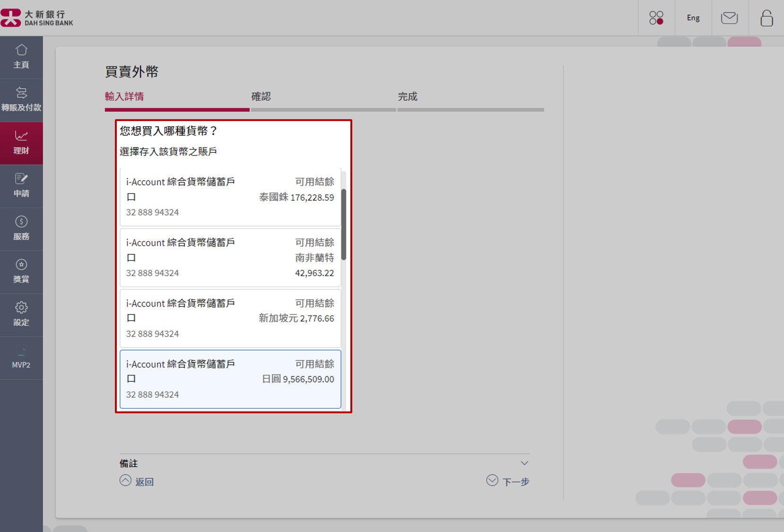Click the logout lock icon
Image resolution: width=784 pixels, height=532 pixels.
(766, 17)
